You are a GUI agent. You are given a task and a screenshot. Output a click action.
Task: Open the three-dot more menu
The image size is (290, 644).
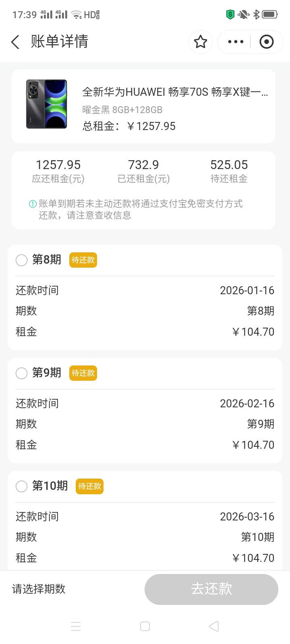[x=236, y=42]
